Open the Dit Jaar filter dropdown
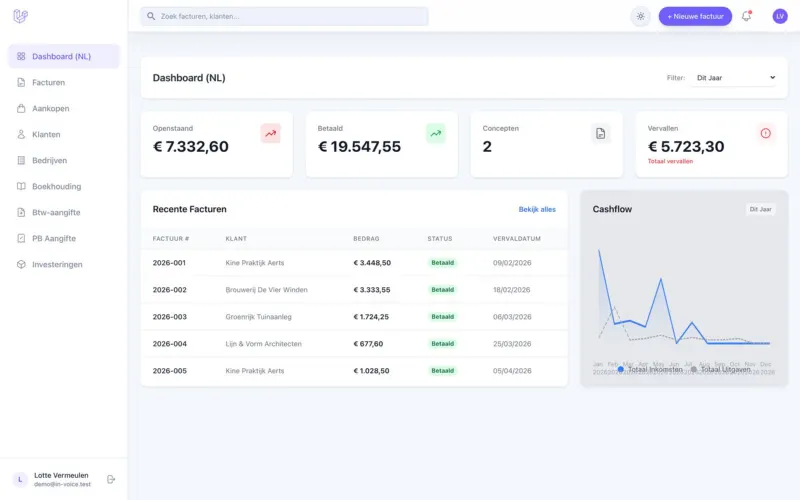 pyautogui.click(x=734, y=78)
